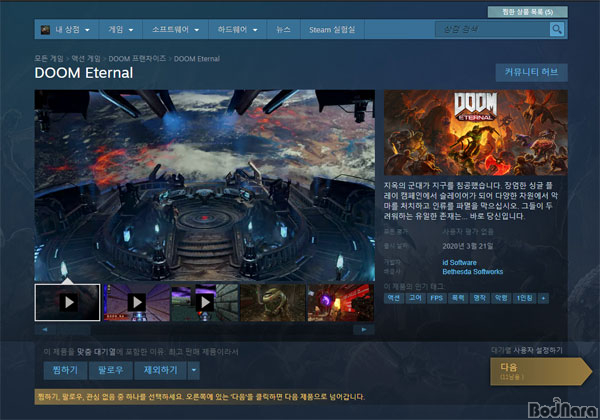Select the Doom Slayer helmet screenshot thumbnail
600x420 pixels.
(x=273, y=302)
